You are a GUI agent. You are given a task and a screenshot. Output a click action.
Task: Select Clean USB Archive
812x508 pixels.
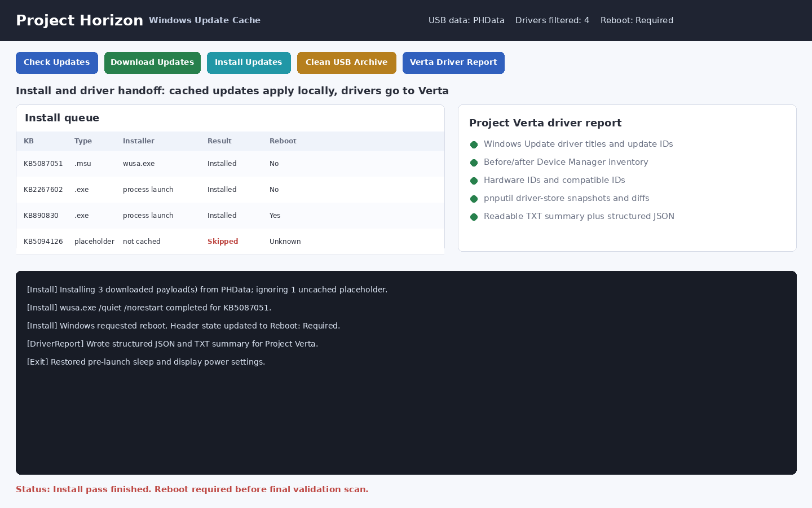[x=347, y=63]
